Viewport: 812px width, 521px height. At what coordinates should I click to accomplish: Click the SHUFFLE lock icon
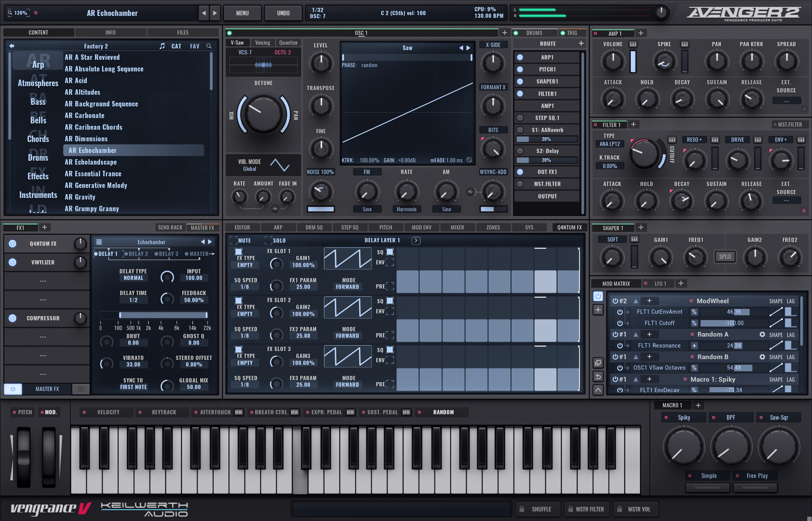522,509
